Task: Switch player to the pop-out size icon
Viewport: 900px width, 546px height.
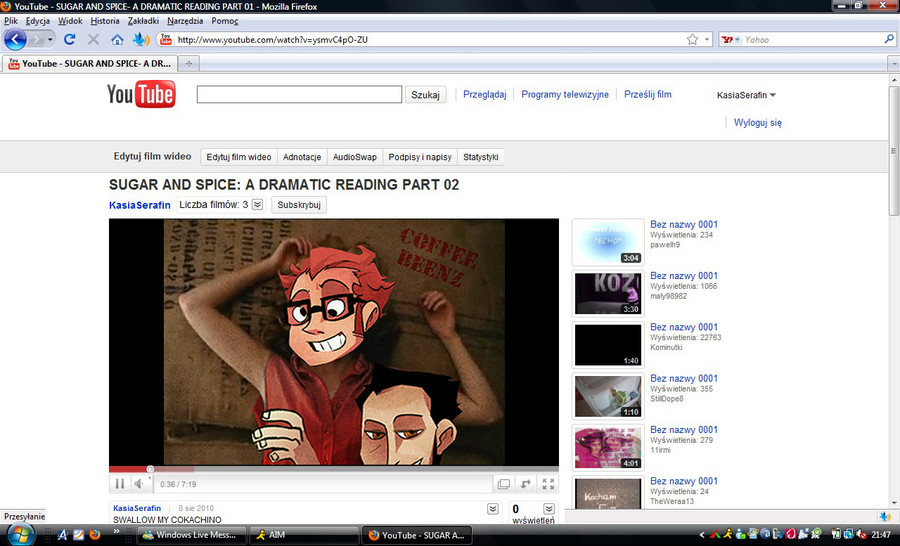Action: 503,484
